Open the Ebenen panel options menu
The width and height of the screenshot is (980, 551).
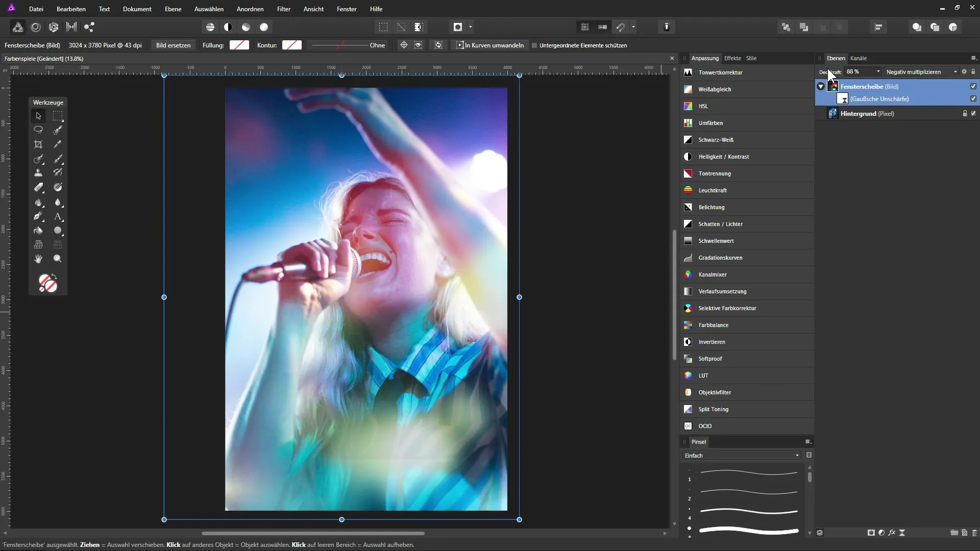click(973, 58)
